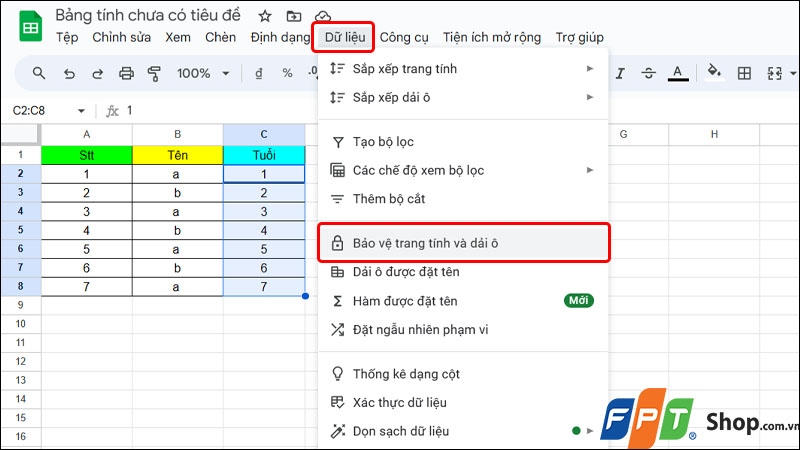
Task: Choose Hàm được đặt tên
Action: (463, 301)
